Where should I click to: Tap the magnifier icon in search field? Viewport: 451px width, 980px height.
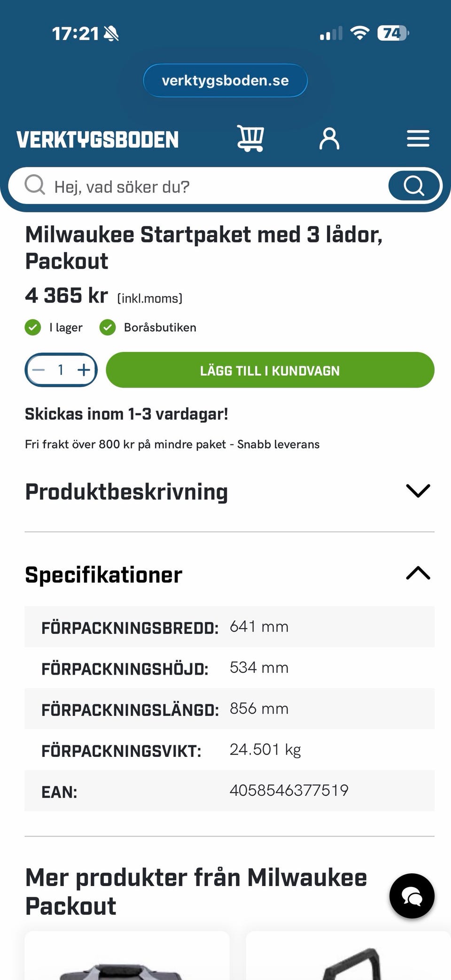[x=35, y=186]
